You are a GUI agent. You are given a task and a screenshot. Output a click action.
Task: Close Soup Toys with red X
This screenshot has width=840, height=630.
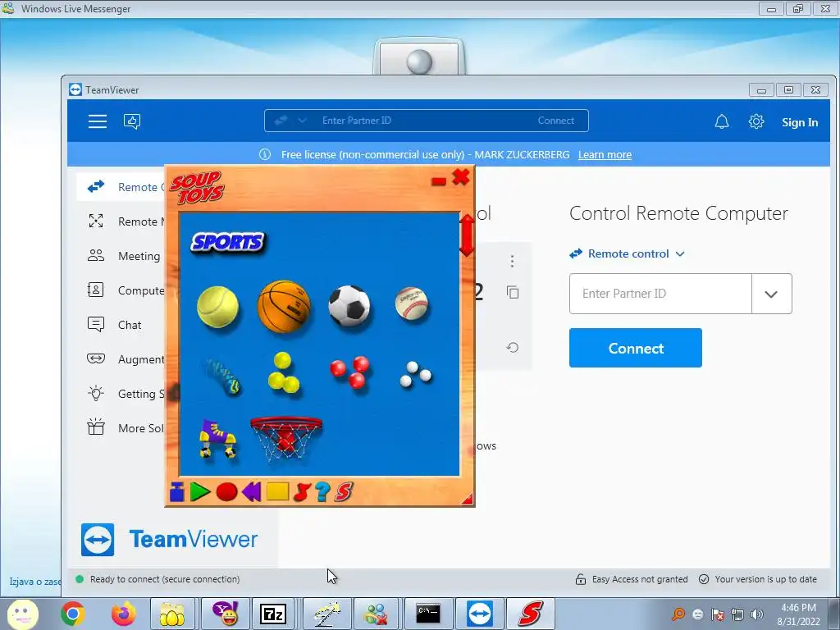coord(461,177)
